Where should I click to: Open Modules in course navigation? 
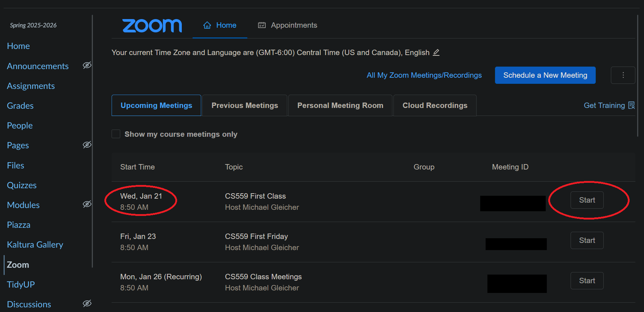pyautogui.click(x=23, y=205)
